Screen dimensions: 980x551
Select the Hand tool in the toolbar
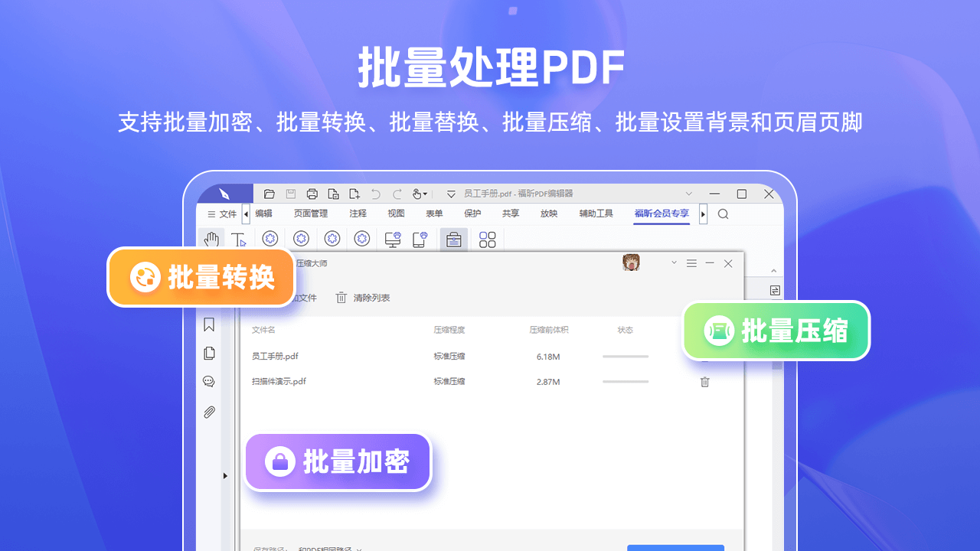click(x=211, y=239)
